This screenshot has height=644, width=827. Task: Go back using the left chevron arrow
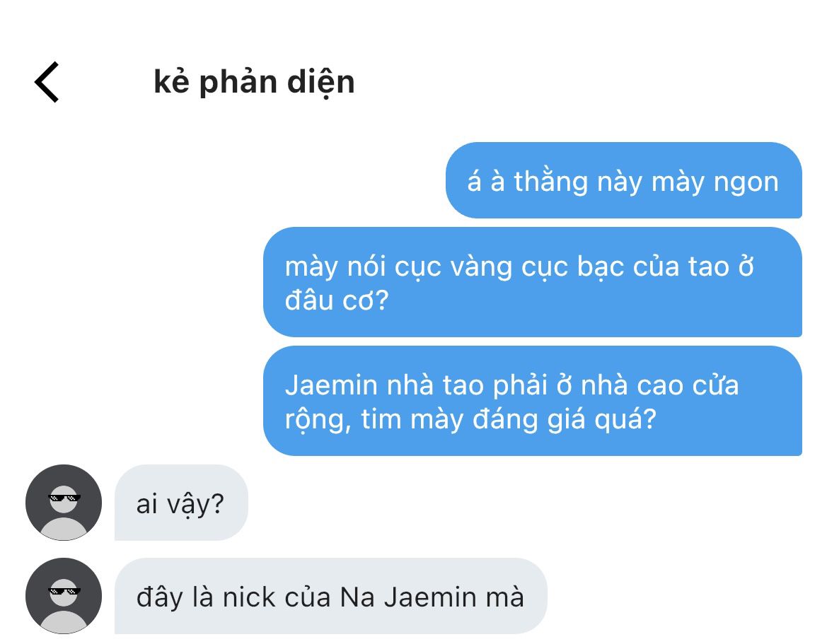point(47,82)
